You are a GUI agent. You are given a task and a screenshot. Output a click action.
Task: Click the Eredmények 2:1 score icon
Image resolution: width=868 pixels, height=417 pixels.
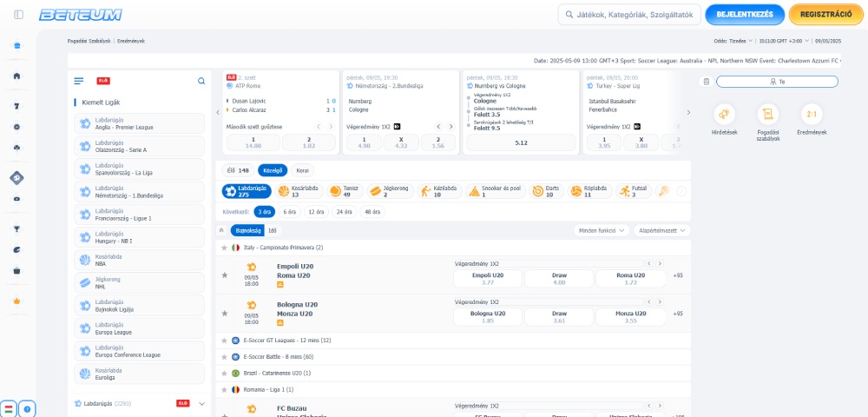812,114
